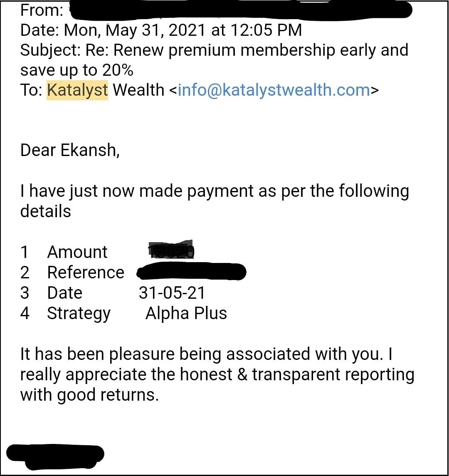Click the 31-05-21 date value
Viewport: 449px width, 476px height.
[x=172, y=293]
